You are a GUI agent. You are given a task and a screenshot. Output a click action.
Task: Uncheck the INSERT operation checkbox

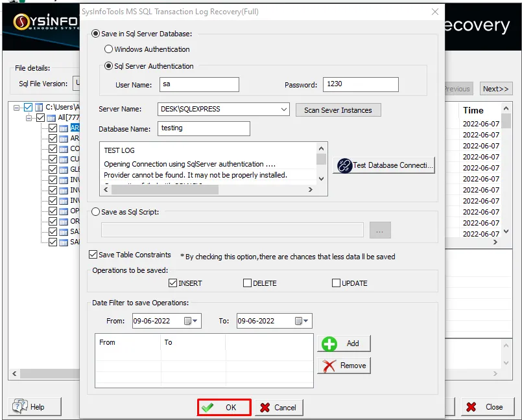[x=172, y=283]
